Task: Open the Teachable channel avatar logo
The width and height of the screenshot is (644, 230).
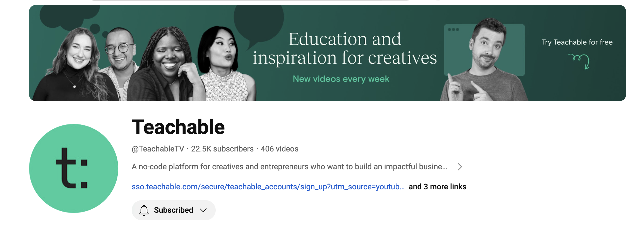Action: (x=74, y=168)
